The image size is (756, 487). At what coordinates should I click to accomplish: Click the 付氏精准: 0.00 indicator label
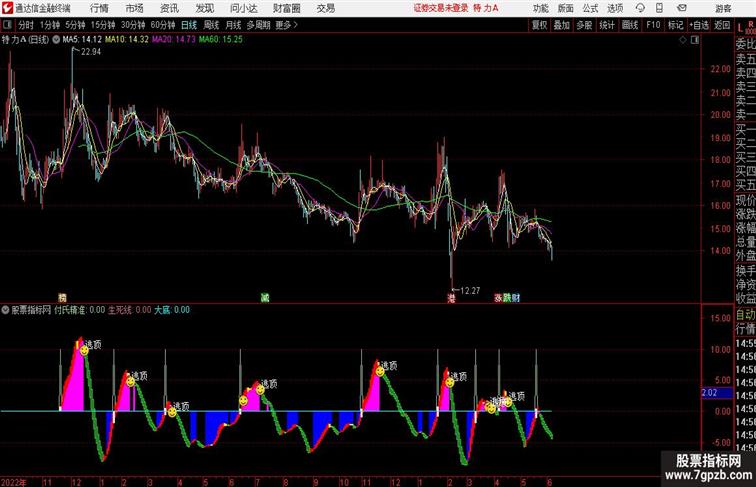click(x=79, y=310)
